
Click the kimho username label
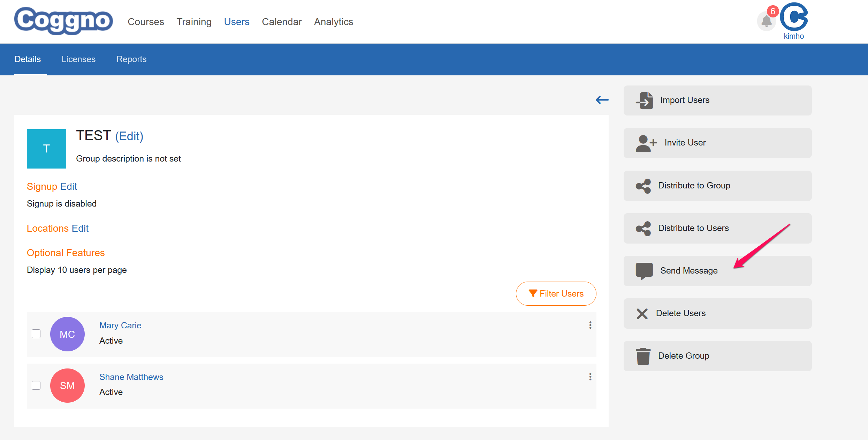(x=794, y=36)
